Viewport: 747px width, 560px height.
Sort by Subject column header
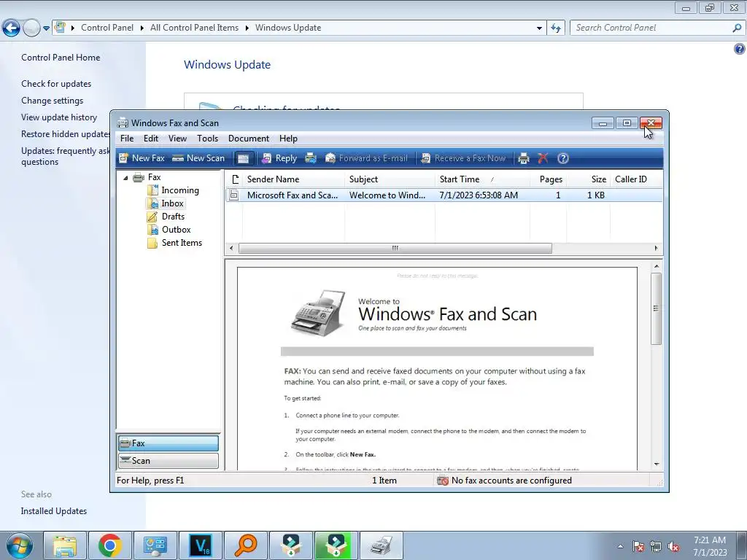390,179
